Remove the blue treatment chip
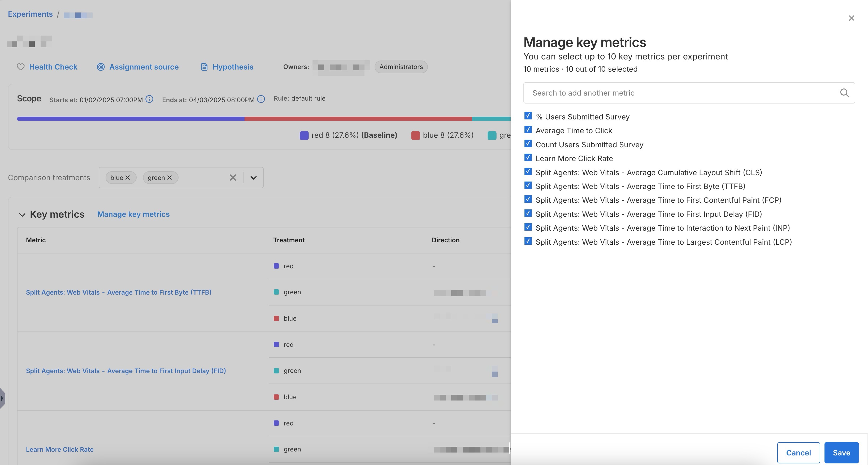The width and height of the screenshot is (868, 465). coord(128,177)
